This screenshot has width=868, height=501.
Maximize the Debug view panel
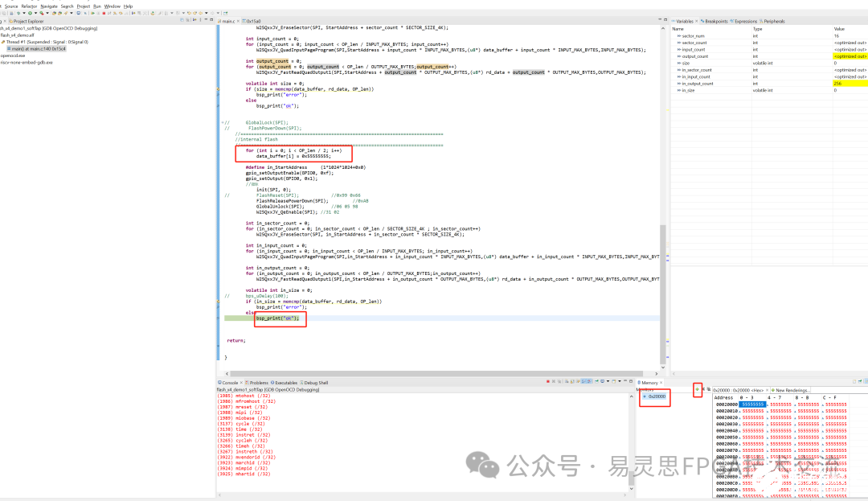211,19
